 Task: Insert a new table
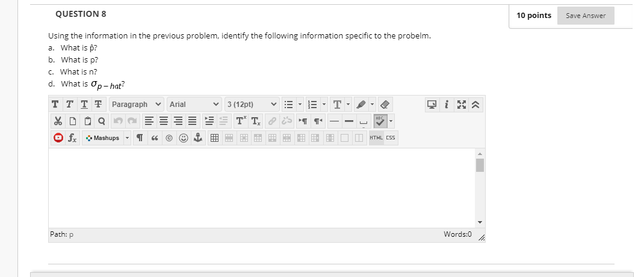(214, 138)
